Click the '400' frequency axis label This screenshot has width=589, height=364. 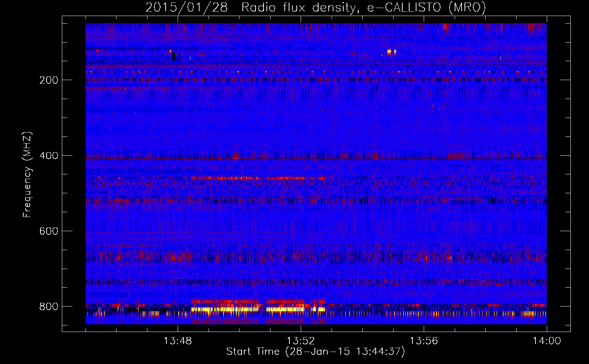coord(49,156)
